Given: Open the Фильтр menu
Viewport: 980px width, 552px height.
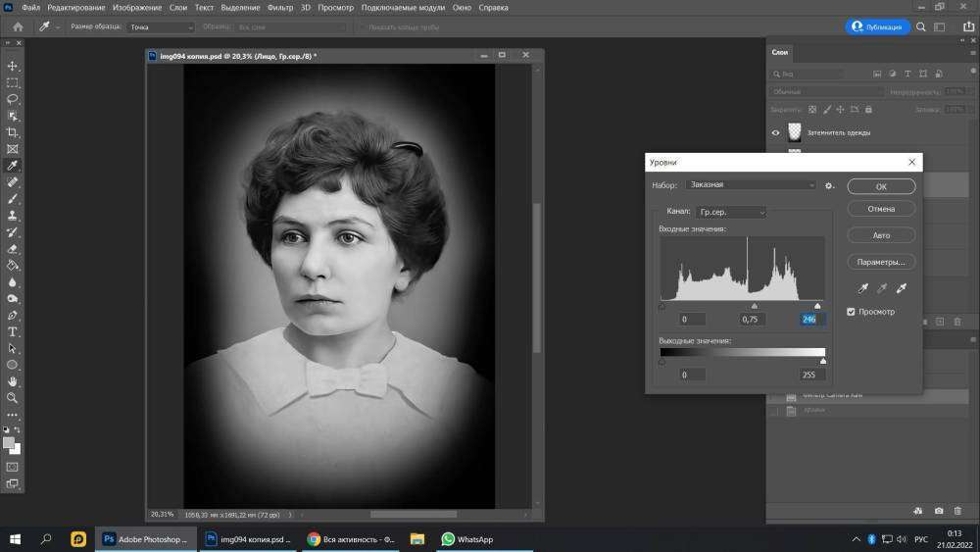Looking at the screenshot, I should 279,8.
